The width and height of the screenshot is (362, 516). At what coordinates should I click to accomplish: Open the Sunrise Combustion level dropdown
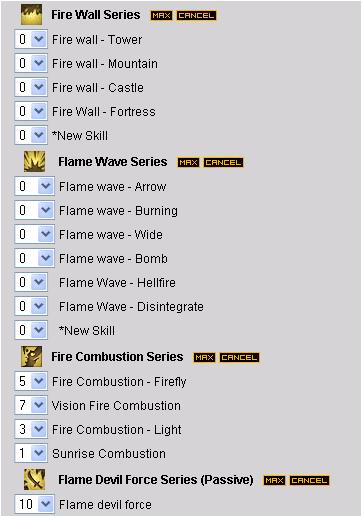point(31,453)
